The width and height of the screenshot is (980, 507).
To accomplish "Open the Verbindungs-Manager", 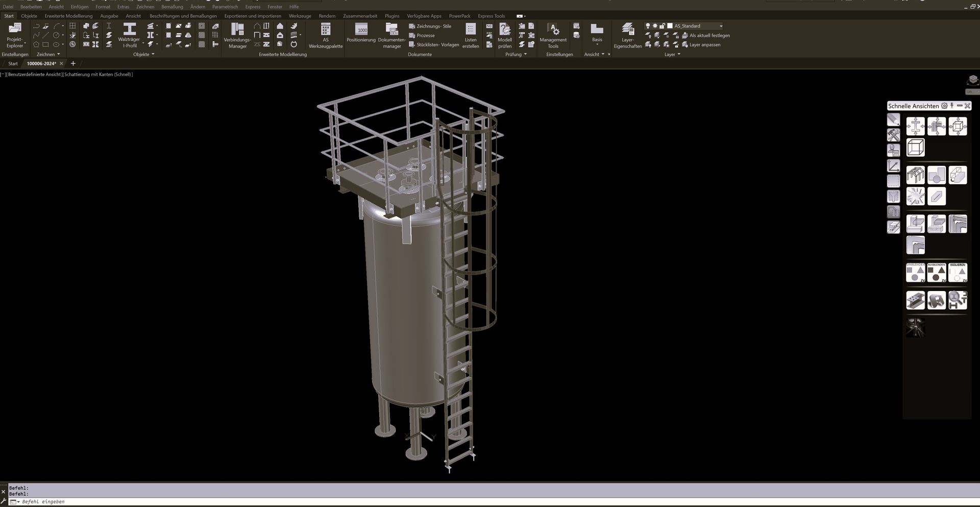I will pos(237,35).
